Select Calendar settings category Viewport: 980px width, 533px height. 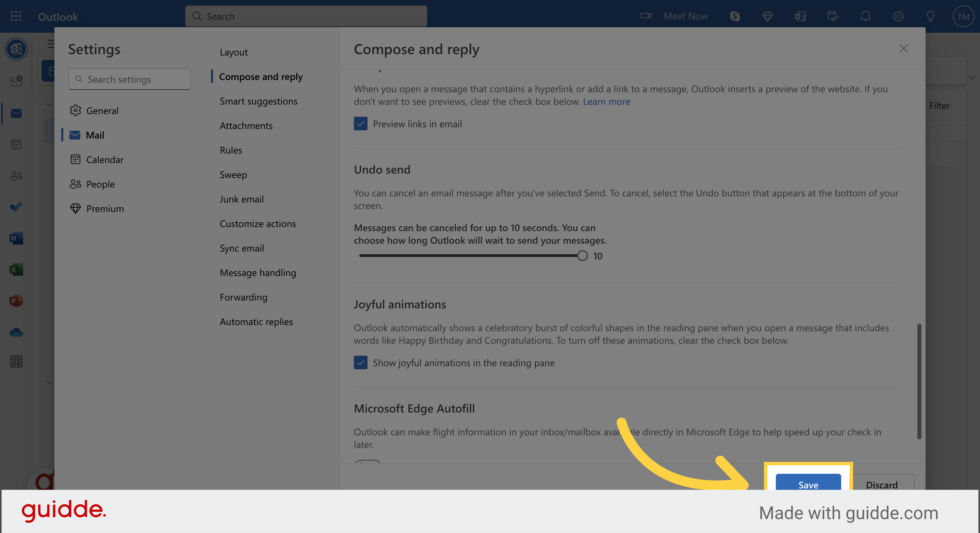click(x=129, y=159)
